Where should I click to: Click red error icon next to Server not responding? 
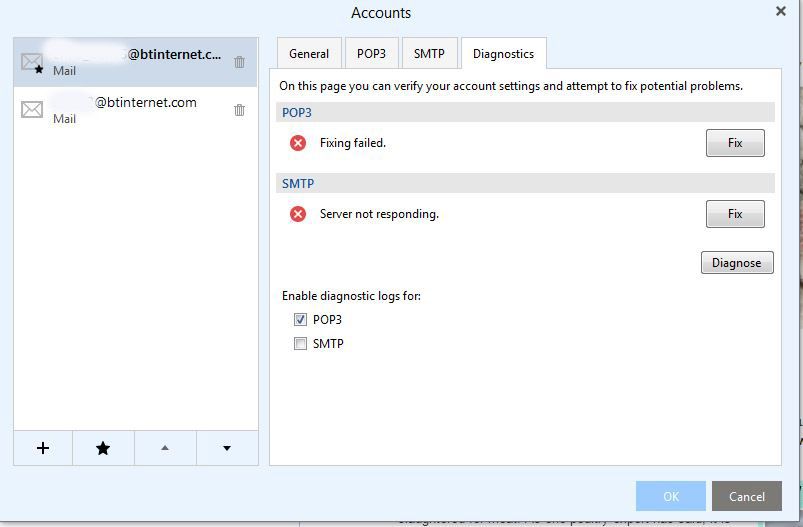coord(298,214)
